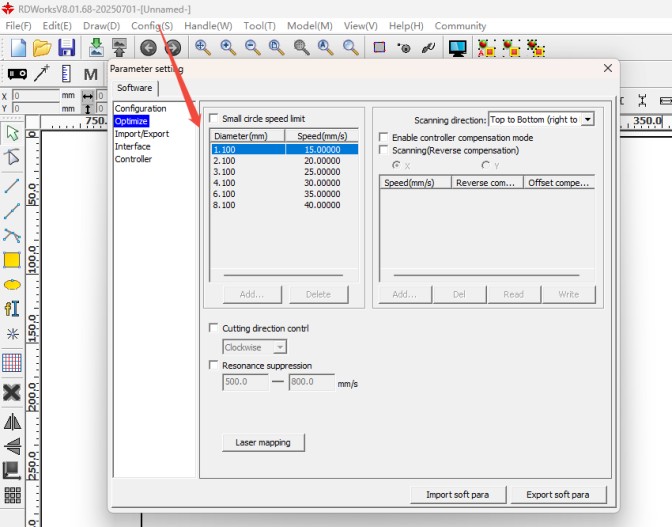Select the yellow Ellipse tool
The height and width of the screenshot is (527, 672).
pos(12,284)
